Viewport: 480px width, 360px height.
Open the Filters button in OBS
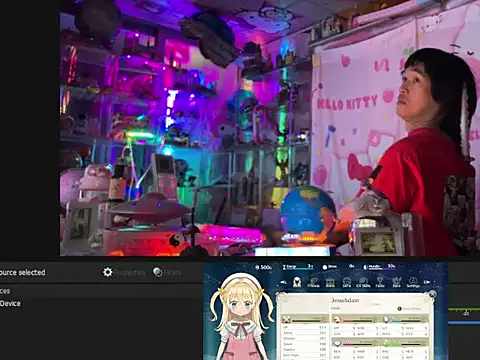(167, 272)
